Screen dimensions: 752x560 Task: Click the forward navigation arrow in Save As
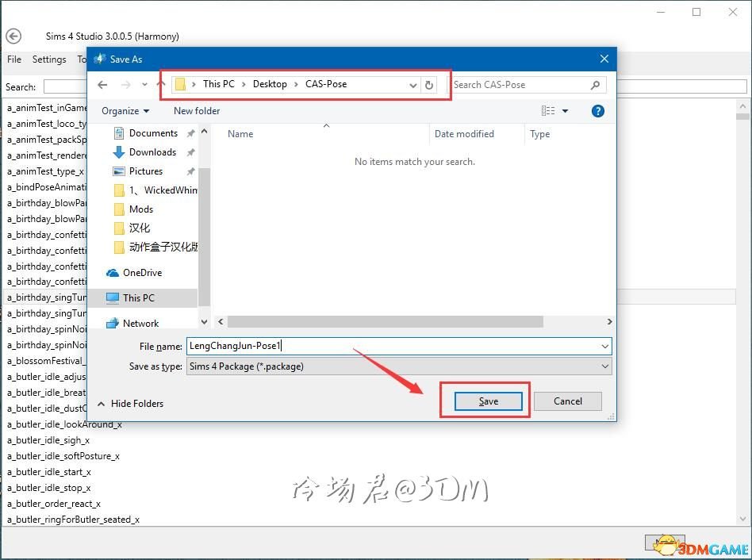pyautogui.click(x=125, y=85)
